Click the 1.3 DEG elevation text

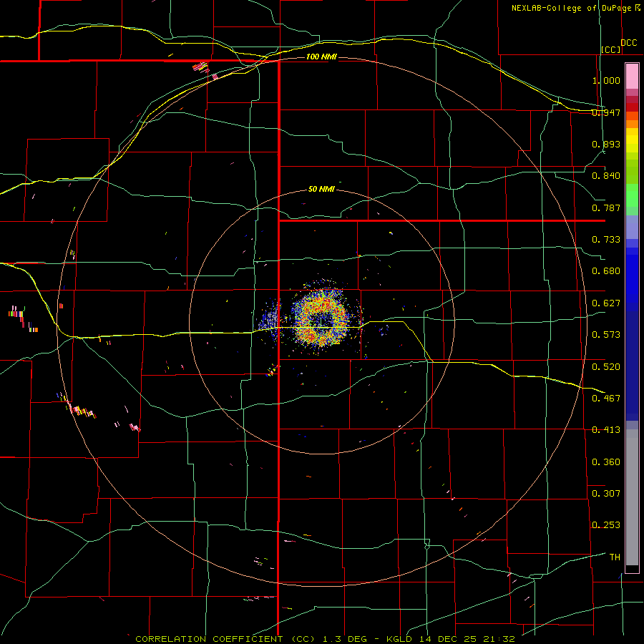pos(345,639)
